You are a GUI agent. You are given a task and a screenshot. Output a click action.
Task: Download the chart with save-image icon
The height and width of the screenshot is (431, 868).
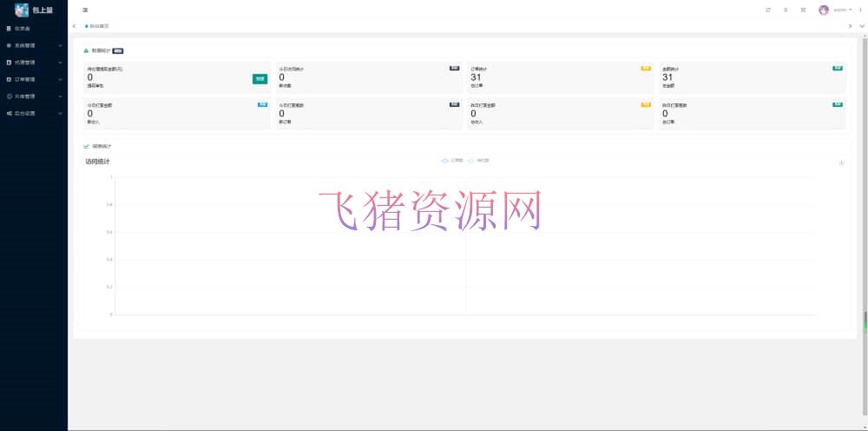pos(841,162)
